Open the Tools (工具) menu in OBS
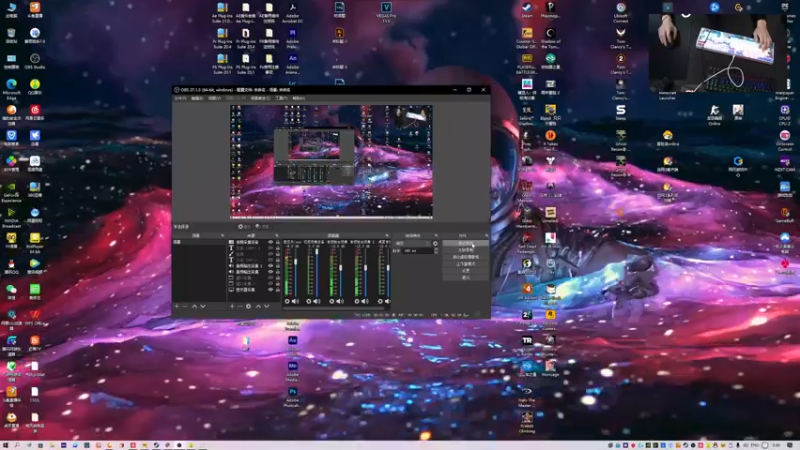The height and width of the screenshot is (450, 800). click(281, 98)
